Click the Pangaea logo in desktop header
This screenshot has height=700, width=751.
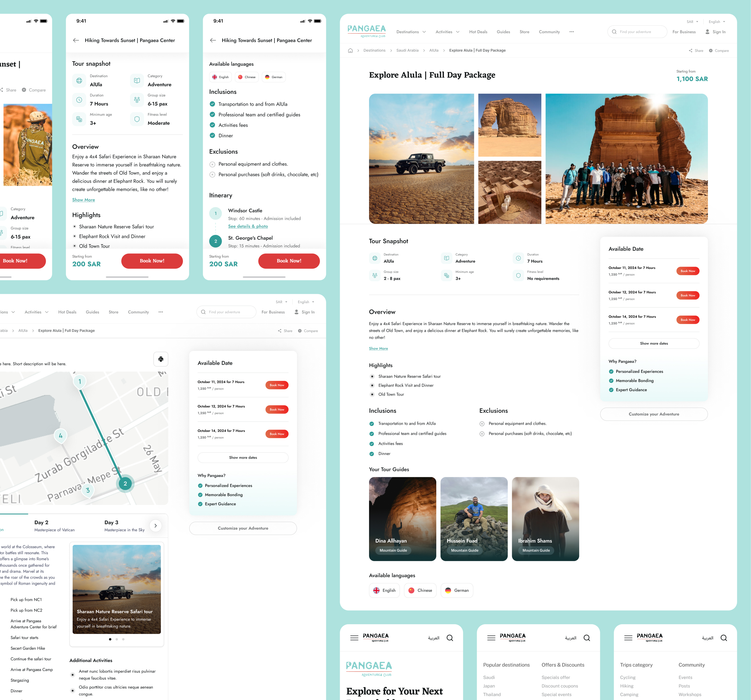click(366, 31)
